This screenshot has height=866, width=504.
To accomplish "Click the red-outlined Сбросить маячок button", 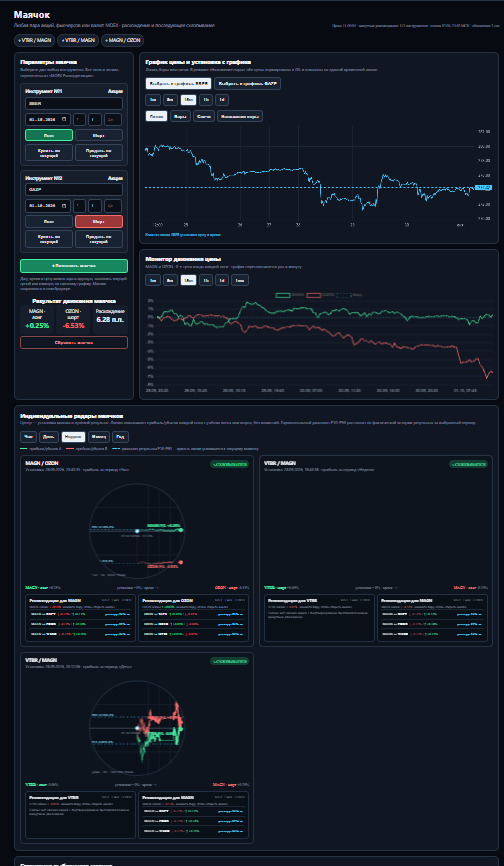I will click(74, 342).
